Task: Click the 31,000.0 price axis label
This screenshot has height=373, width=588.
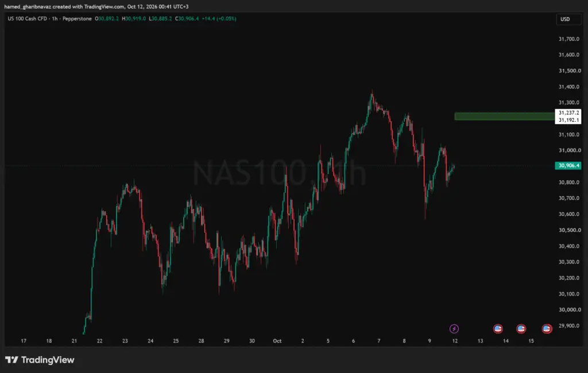Action: [x=570, y=150]
